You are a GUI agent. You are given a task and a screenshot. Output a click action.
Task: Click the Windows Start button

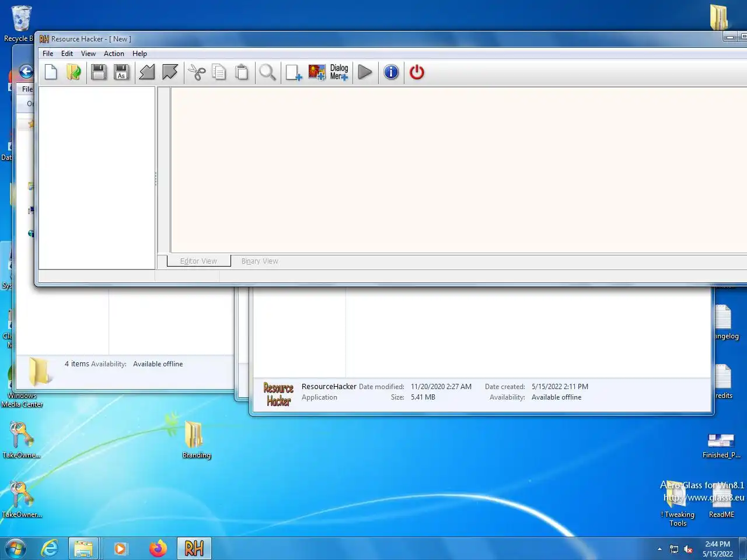click(15, 548)
